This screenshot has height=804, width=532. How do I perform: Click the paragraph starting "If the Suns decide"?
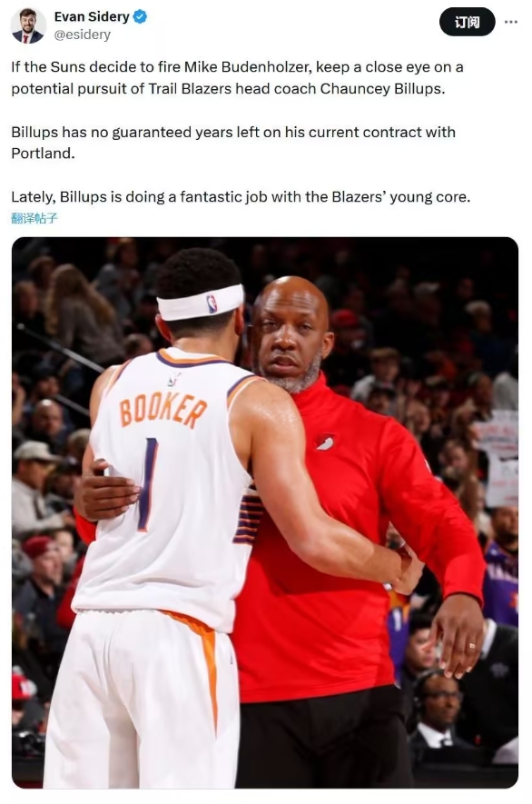point(237,78)
